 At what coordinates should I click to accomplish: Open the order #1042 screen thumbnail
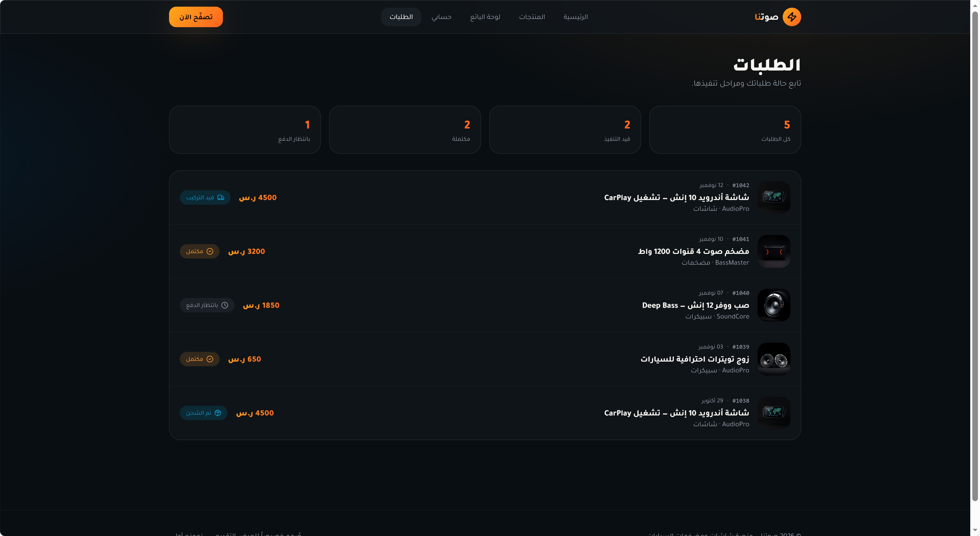(774, 197)
